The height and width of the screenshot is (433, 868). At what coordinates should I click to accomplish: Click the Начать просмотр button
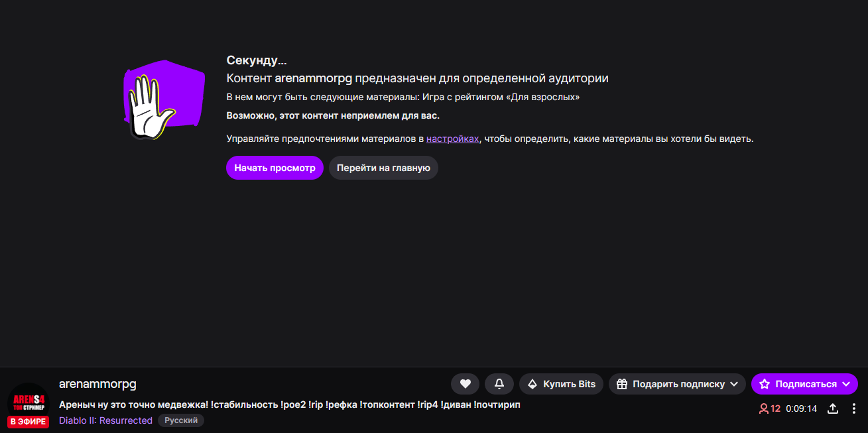coord(275,168)
